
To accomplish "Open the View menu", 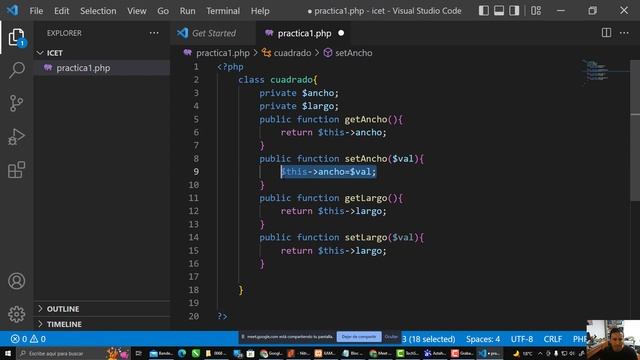I will (x=137, y=11).
